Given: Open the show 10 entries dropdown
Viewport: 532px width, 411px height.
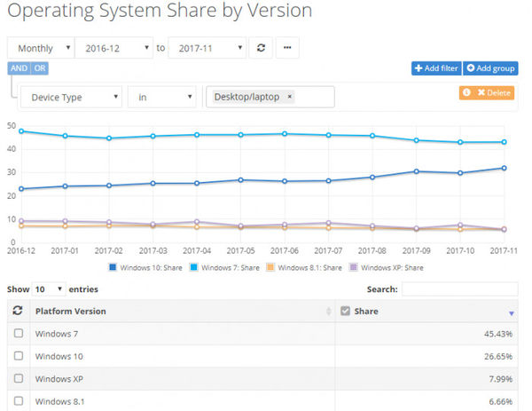Looking at the screenshot, I should pos(49,289).
